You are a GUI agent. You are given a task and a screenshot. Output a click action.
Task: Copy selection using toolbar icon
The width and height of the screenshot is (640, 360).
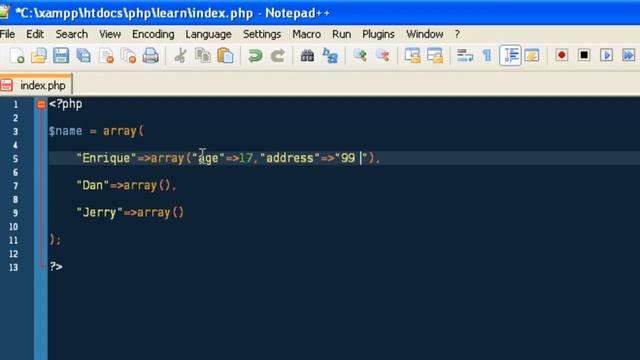tap(202, 56)
